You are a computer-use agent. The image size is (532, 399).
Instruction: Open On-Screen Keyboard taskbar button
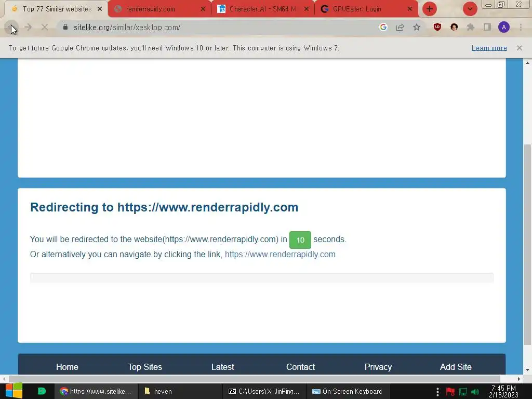[348, 391]
